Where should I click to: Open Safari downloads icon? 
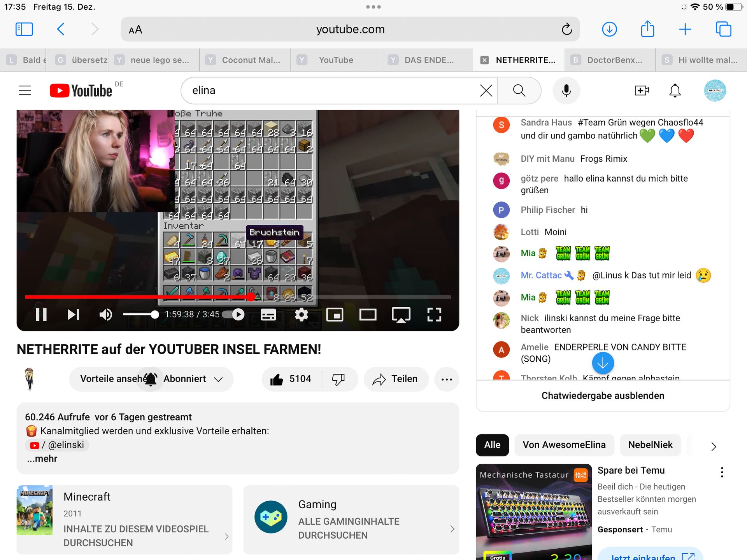(x=609, y=29)
